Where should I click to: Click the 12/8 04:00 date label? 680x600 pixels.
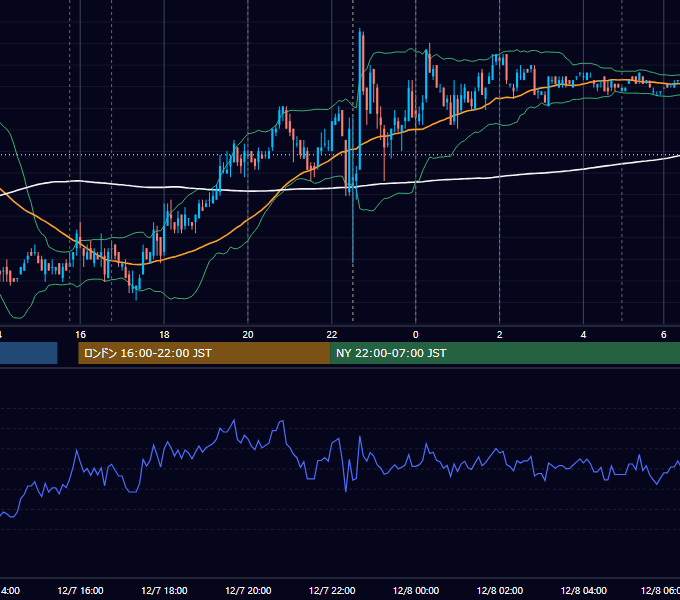584,590
